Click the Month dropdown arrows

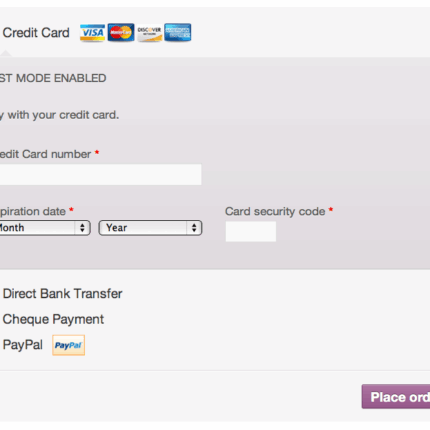point(82,228)
